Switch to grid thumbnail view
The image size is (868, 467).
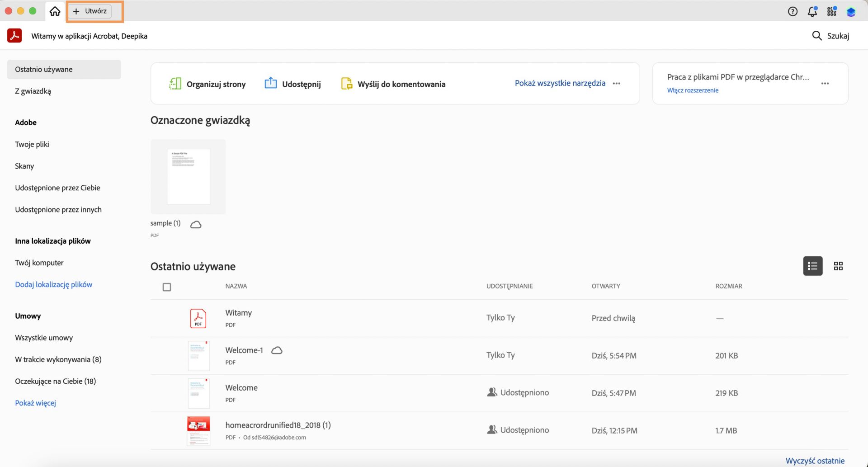(838, 266)
